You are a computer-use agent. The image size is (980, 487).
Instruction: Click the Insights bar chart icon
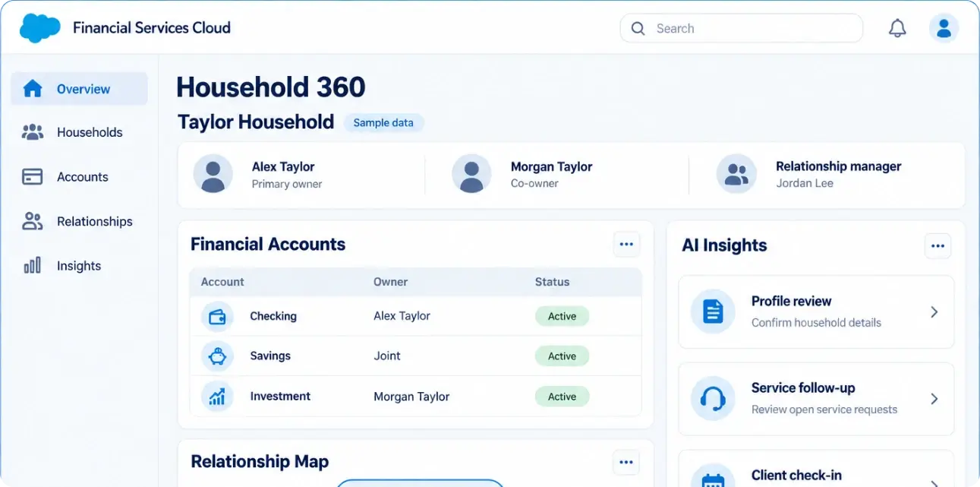[33, 265]
